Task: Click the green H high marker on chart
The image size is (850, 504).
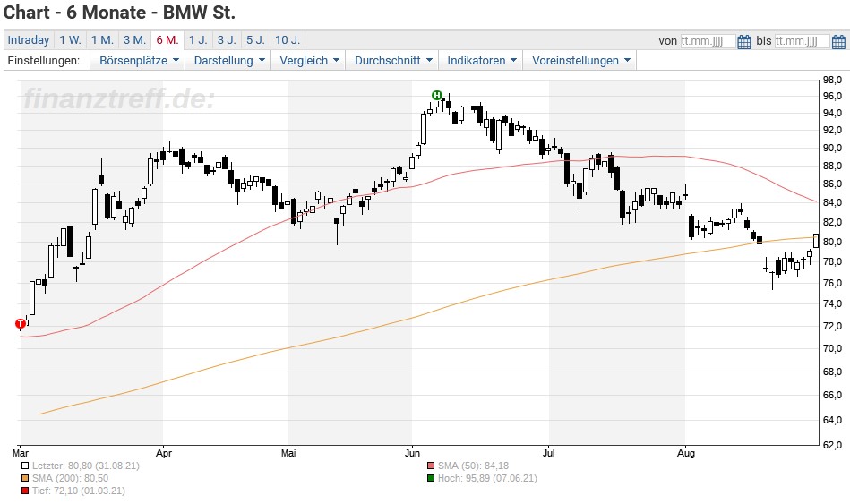Action: [x=437, y=96]
